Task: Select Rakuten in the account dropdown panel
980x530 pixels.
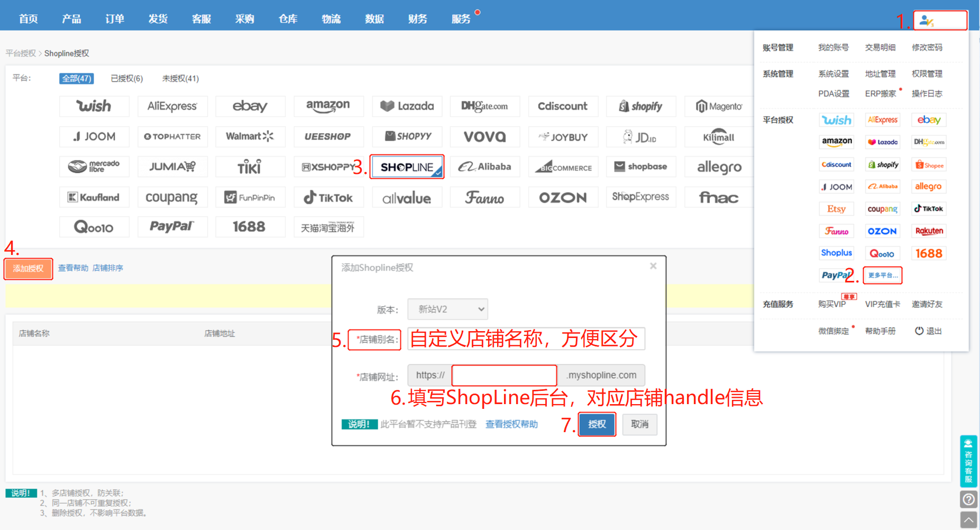Action: [929, 231]
